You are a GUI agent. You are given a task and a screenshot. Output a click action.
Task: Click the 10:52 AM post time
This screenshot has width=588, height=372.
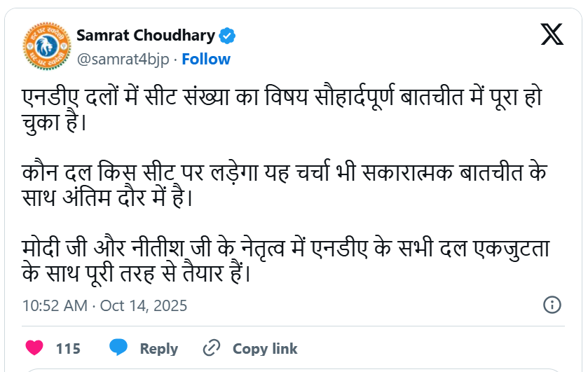(55, 306)
